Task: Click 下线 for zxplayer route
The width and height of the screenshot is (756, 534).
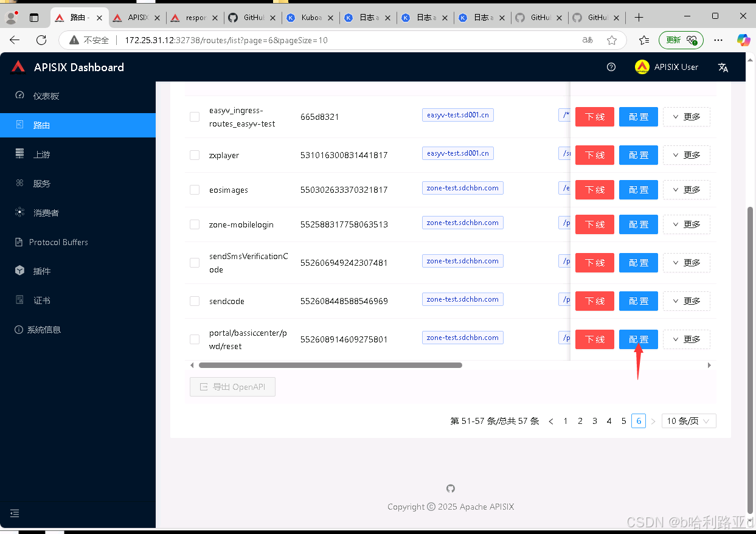Action: [x=595, y=155]
